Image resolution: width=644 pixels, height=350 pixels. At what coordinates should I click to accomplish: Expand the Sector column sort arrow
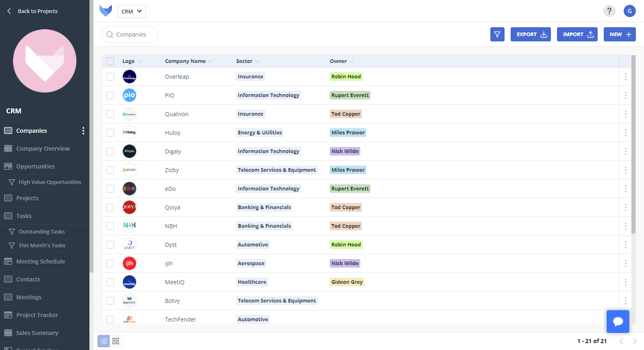tap(257, 61)
